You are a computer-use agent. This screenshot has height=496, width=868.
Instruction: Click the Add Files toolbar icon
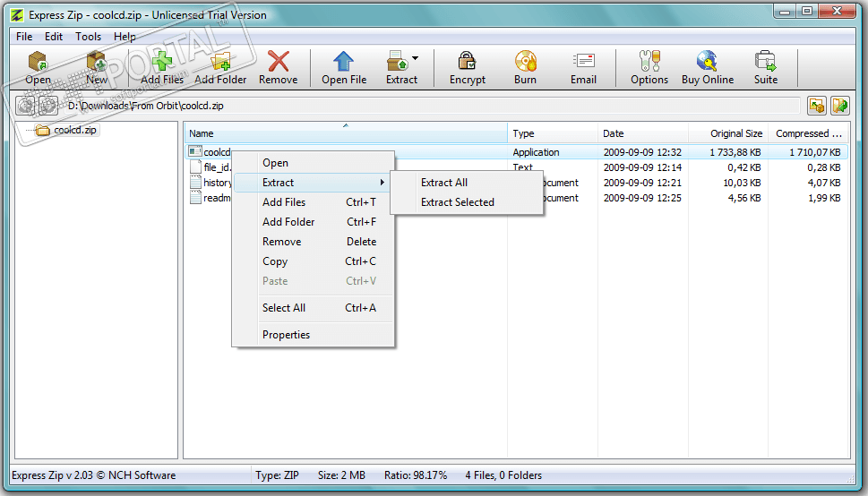tap(161, 61)
